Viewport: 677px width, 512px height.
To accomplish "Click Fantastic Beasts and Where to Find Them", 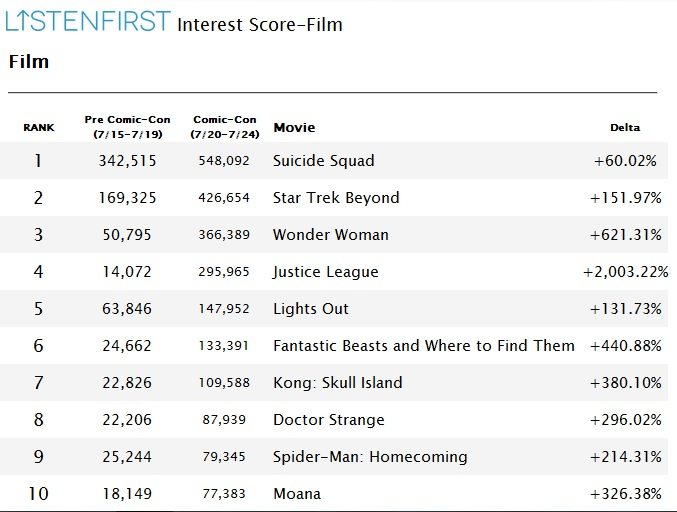I will [424, 346].
